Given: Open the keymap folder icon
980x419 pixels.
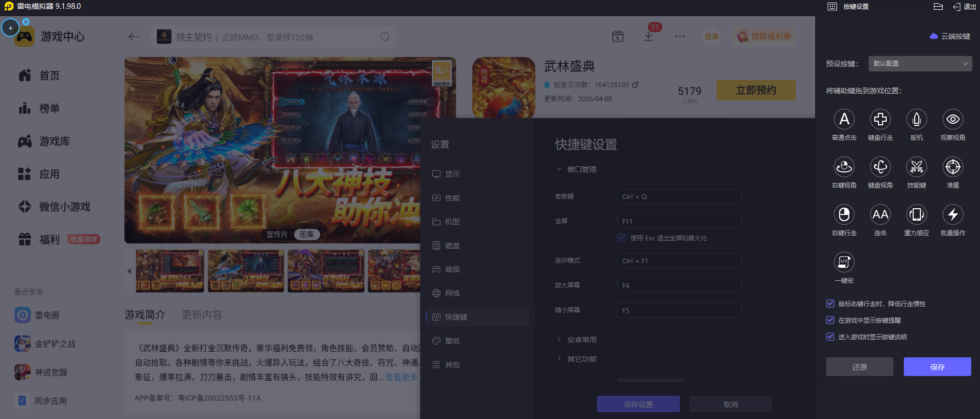Looking at the screenshot, I should pyautogui.click(x=938, y=7).
